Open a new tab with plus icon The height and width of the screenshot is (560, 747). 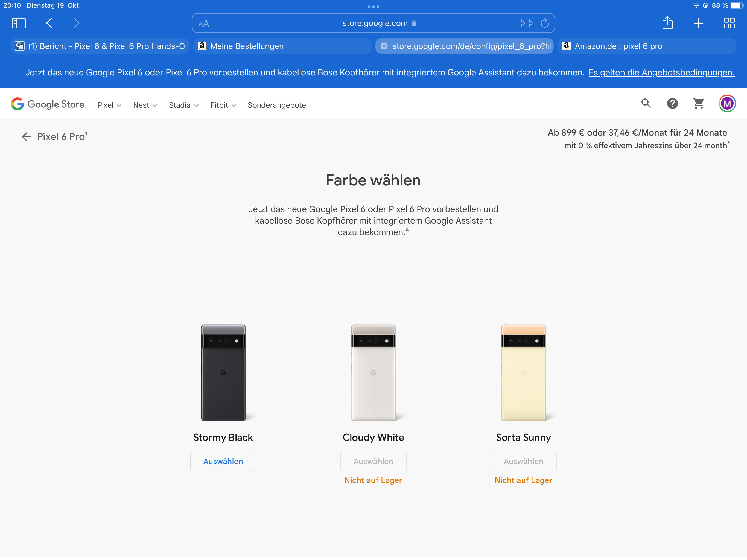point(698,23)
